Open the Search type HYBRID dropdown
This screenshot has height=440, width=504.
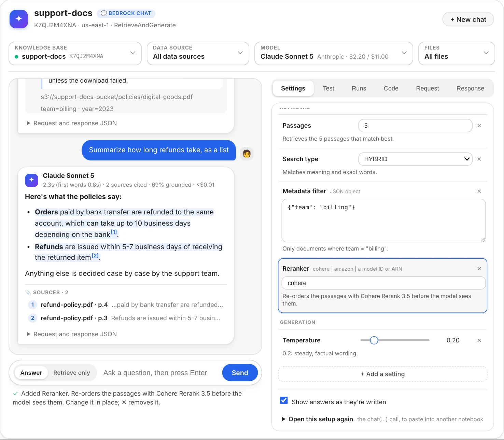point(415,159)
